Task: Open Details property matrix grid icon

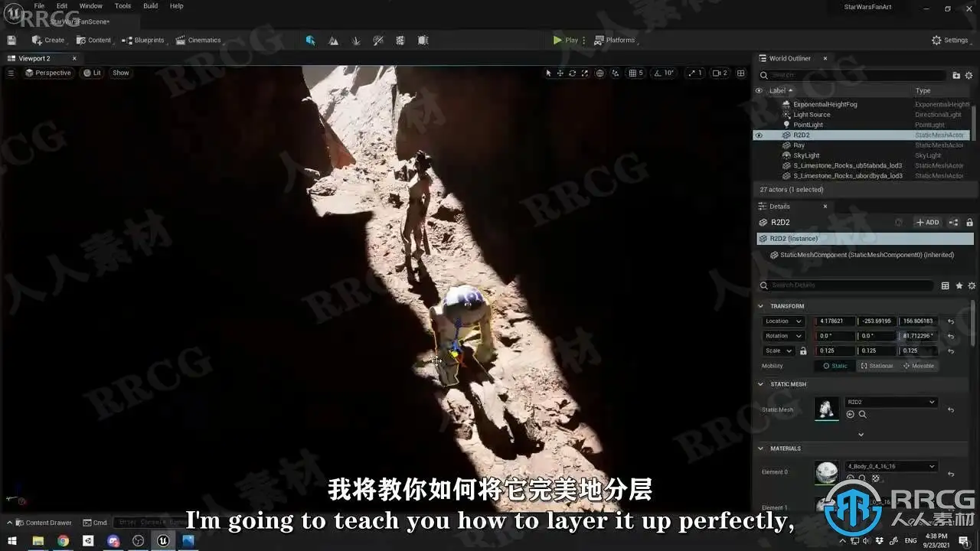Action: click(x=945, y=285)
